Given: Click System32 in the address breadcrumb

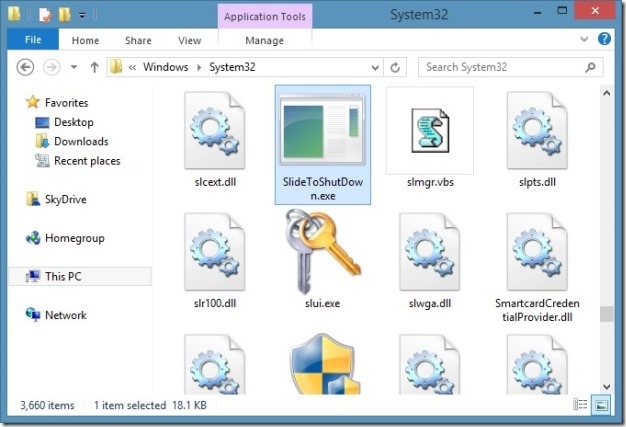Looking at the screenshot, I should coord(232,67).
